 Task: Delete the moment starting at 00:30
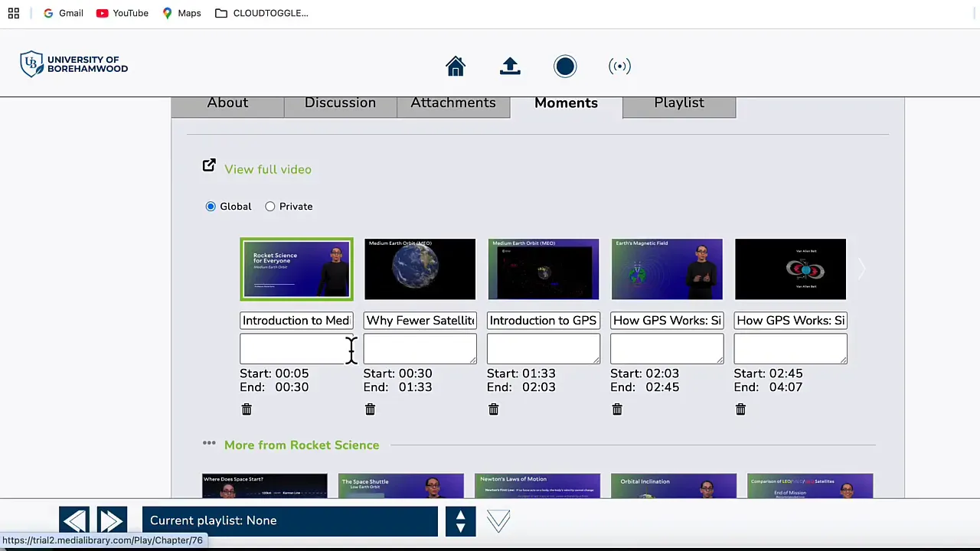(370, 409)
